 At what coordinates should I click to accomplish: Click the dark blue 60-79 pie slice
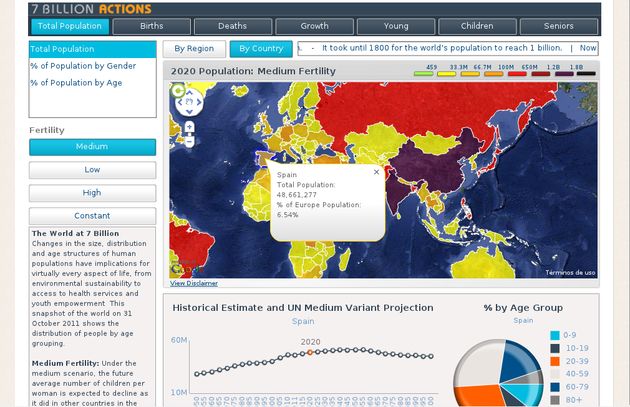coord(518,362)
